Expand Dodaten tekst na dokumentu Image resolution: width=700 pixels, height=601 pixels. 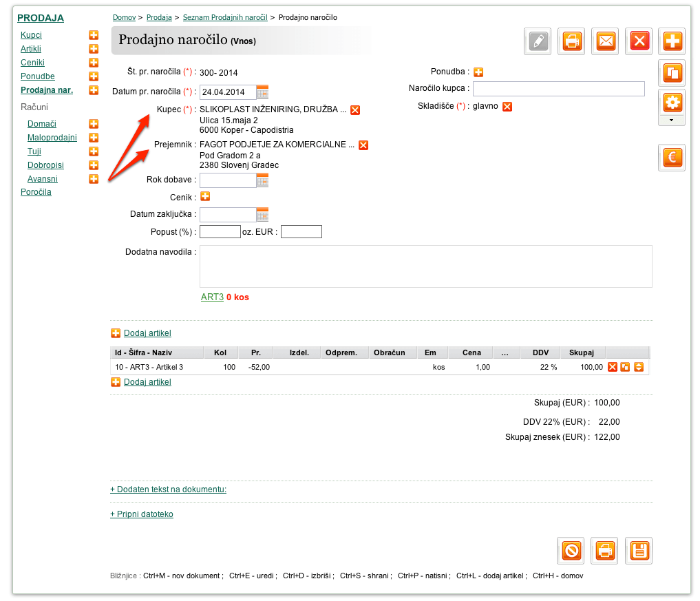coord(169,489)
